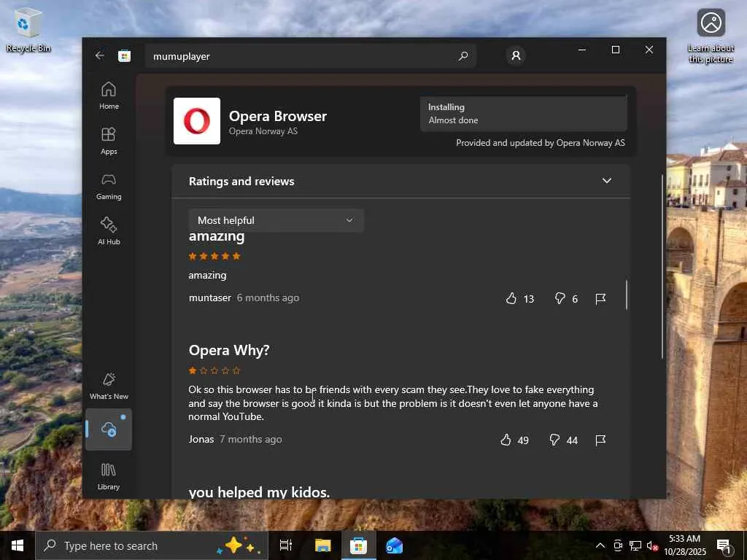Click Microsoft Store taskbar icon
The width and height of the screenshot is (747, 560).
click(x=358, y=545)
